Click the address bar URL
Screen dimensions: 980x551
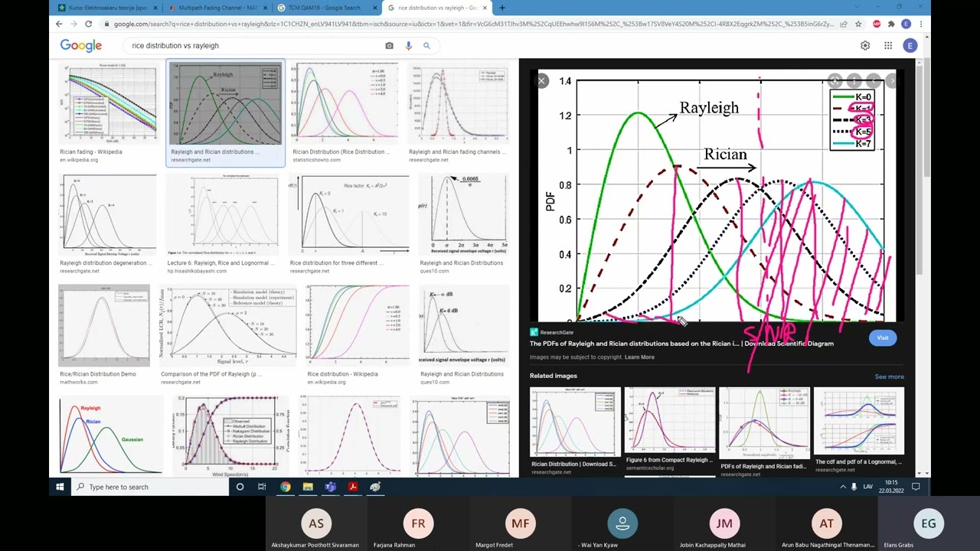(475, 24)
